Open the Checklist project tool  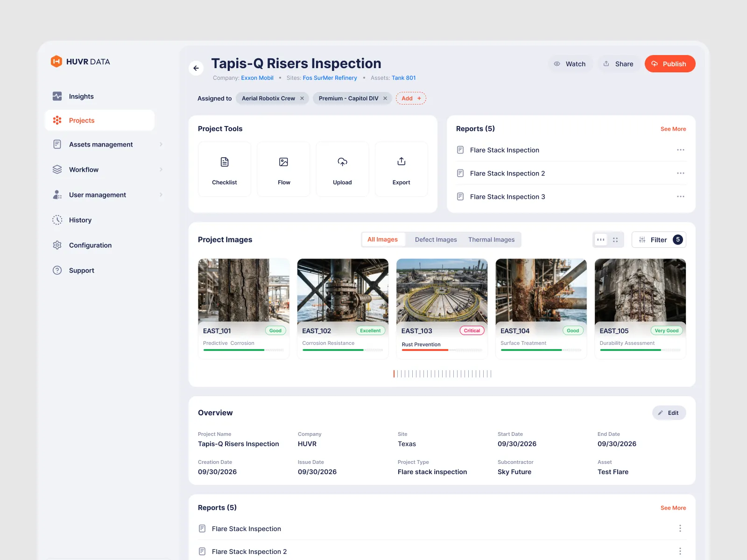(225, 169)
